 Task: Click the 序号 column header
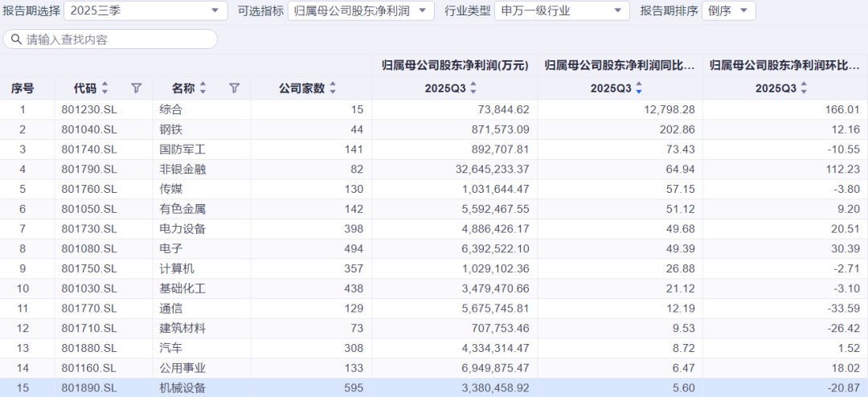point(23,88)
